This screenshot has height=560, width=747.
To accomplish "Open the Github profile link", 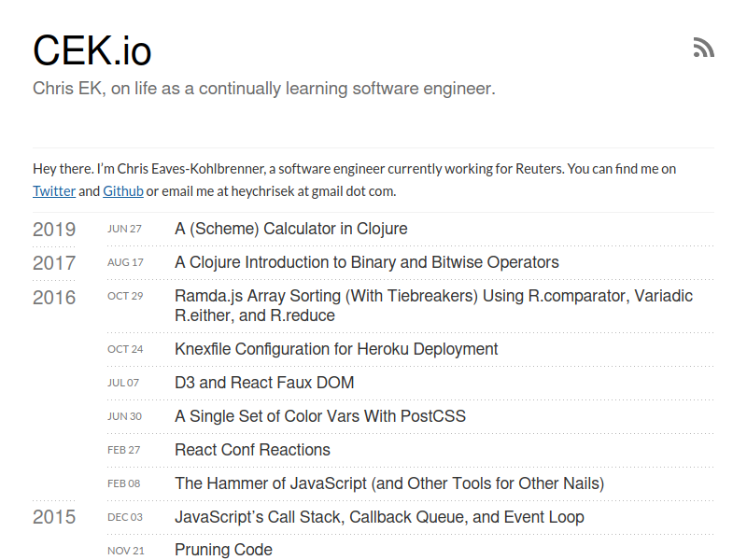I will [123, 191].
